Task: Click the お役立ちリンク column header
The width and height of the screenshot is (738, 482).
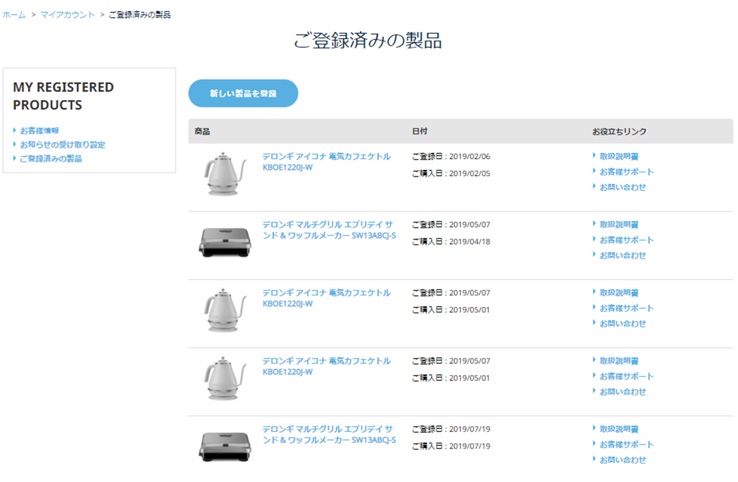Action: coord(619,131)
